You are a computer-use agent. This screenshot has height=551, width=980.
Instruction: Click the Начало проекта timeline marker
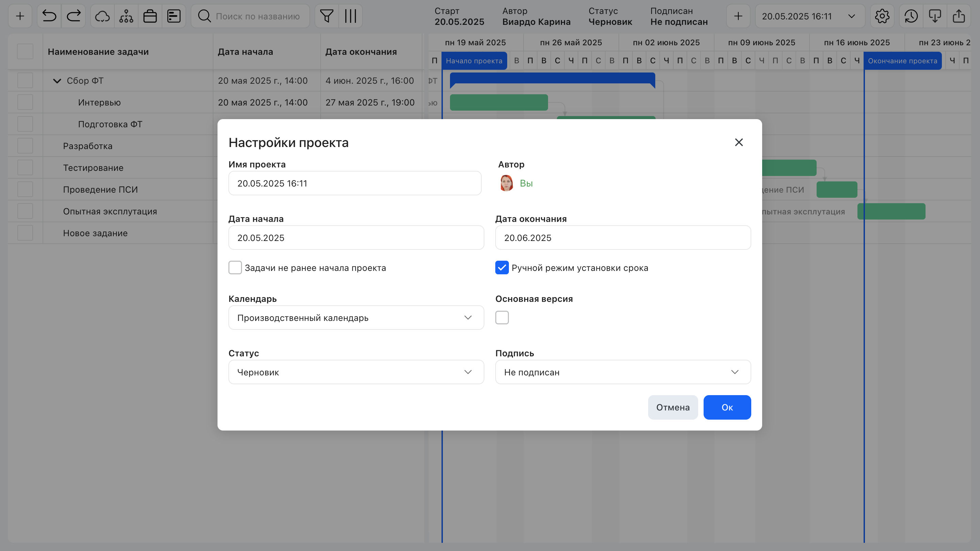[474, 61]
